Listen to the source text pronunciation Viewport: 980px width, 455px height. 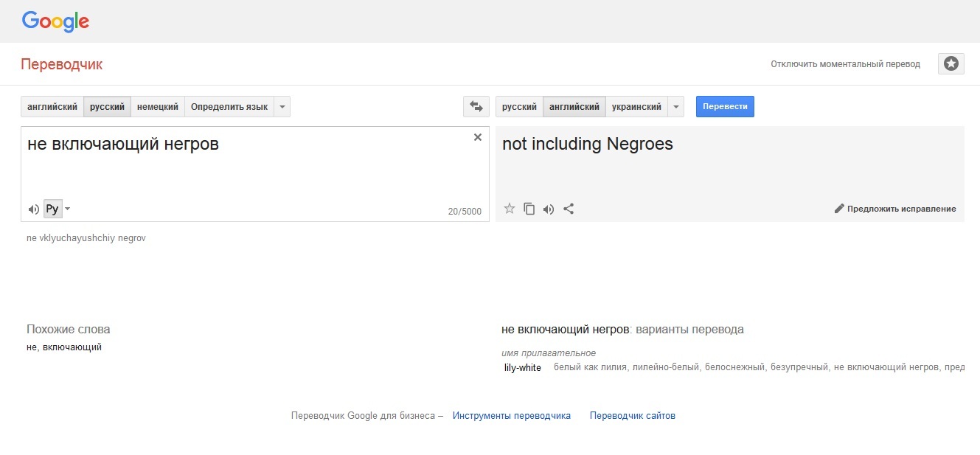click(33, 209)
